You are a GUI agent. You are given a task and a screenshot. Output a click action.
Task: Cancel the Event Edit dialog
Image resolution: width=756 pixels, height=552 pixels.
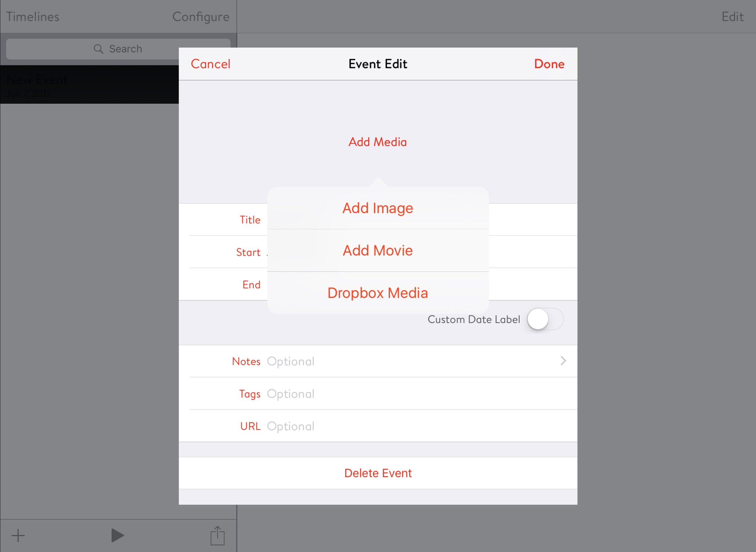coord(211,64)
